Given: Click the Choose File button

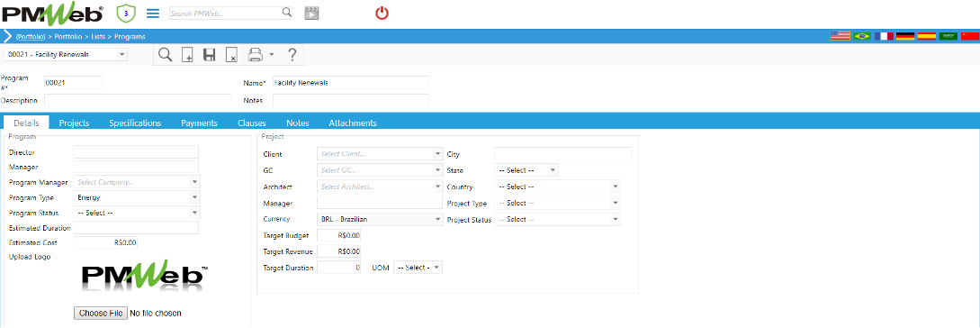Looking at the screenshot, I should (101, 313).
